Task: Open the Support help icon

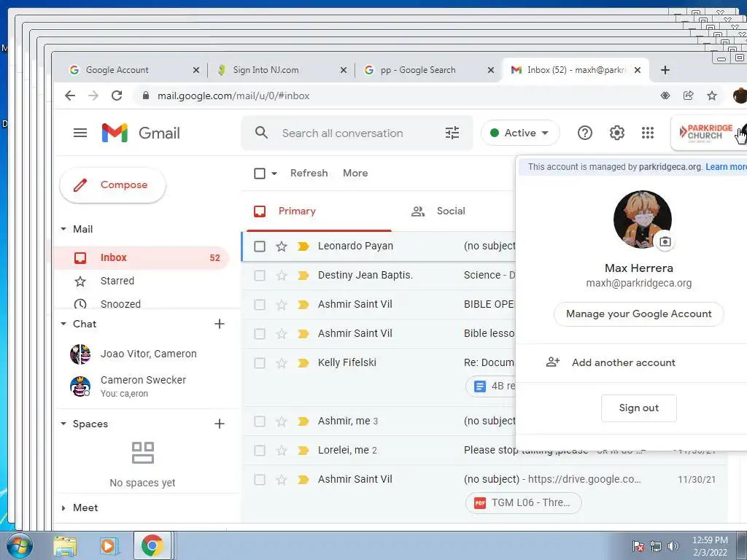Action: coord(584,133)
